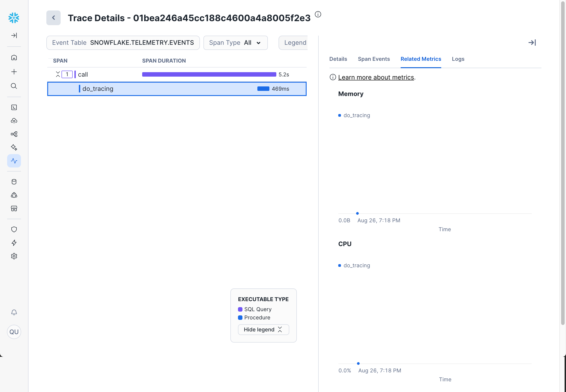Image resolution: width=566 pixels, height=392 pixels.
Task: Switch to the Span Events tab
Action: click(x=374, y=59)
